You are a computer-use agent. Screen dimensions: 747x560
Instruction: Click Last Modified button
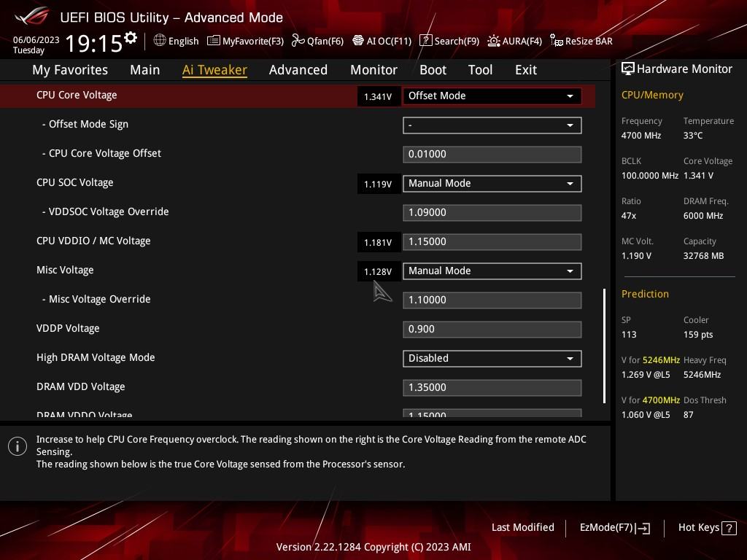coord(522,528)
